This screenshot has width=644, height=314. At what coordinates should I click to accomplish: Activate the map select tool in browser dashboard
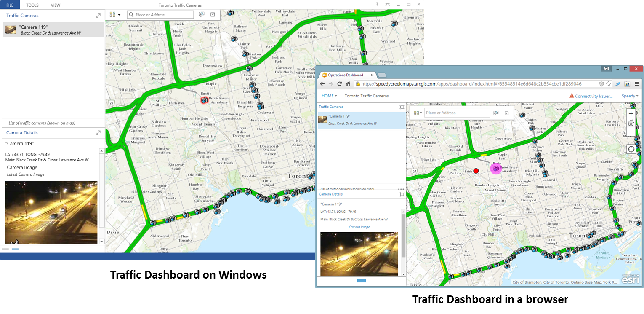496,113
